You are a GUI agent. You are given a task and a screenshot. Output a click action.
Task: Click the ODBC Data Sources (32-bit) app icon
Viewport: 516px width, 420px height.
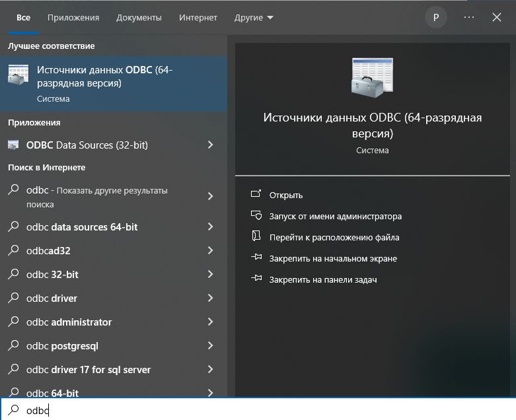(14, 145)
